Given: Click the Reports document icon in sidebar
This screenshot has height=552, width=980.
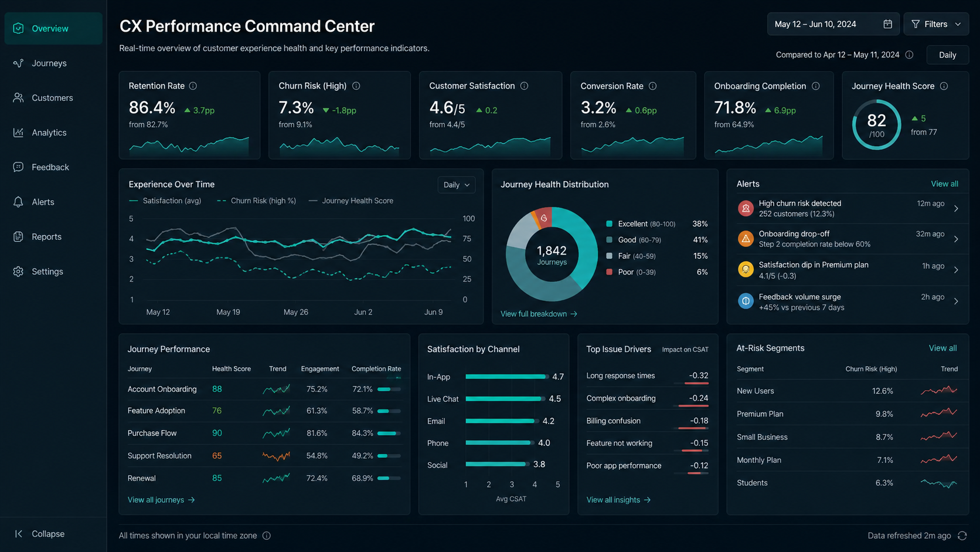Looking at the screenshot, I should [x=18, y=236].
